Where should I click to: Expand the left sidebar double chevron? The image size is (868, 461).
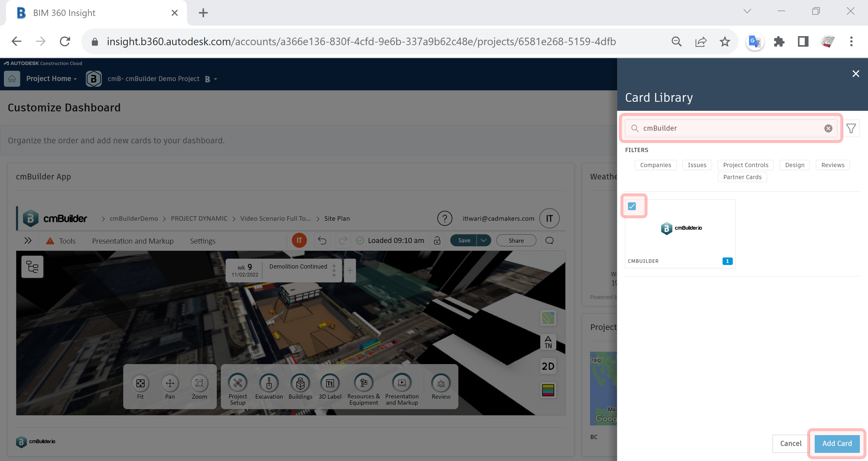(28, 240)
